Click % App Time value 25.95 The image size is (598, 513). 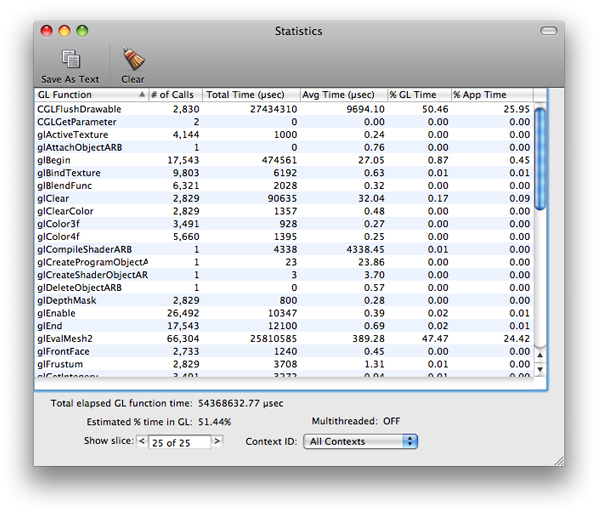pos(516,109)
